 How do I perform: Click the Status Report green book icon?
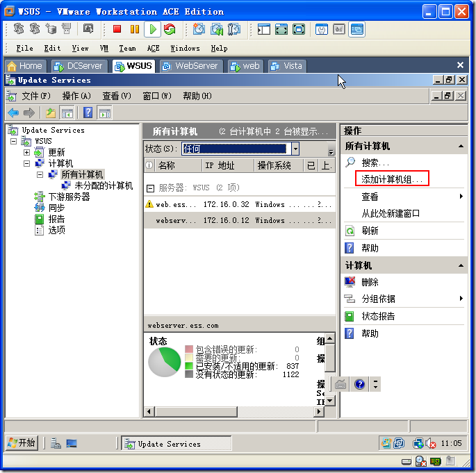pos(350,316)
